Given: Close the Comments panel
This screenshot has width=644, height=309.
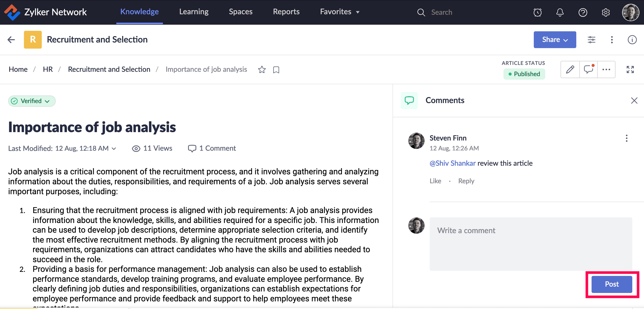Looking at the screenshot, I should click(x=634, y=101).
